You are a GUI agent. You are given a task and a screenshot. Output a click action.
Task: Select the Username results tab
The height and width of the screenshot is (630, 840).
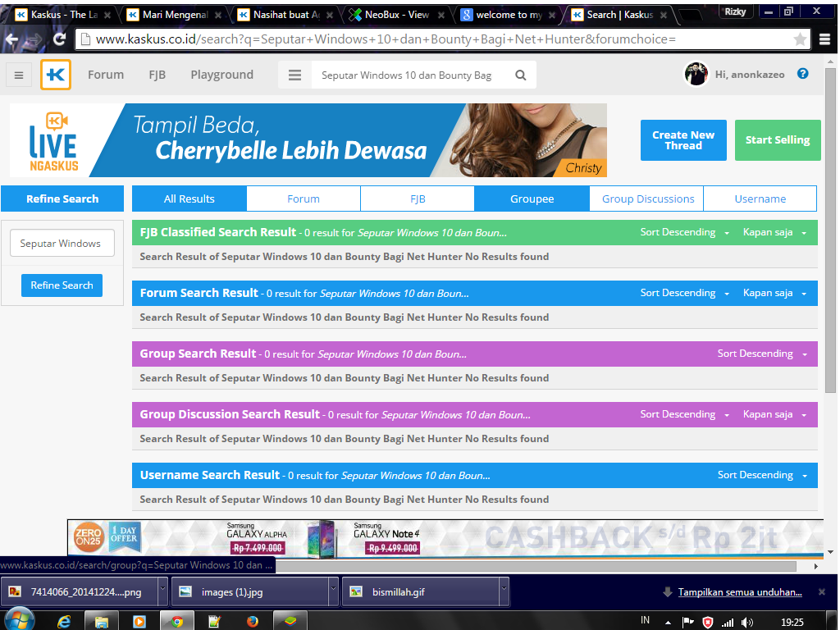[760, 199]
